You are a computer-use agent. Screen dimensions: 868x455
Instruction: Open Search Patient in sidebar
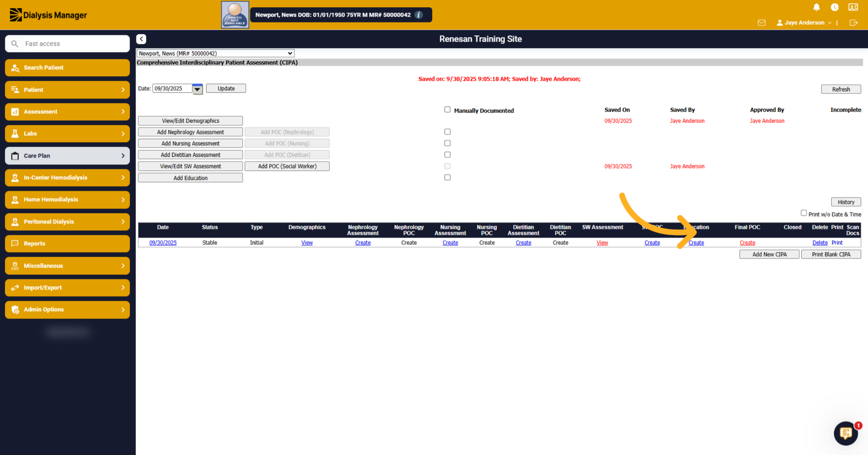67,68
